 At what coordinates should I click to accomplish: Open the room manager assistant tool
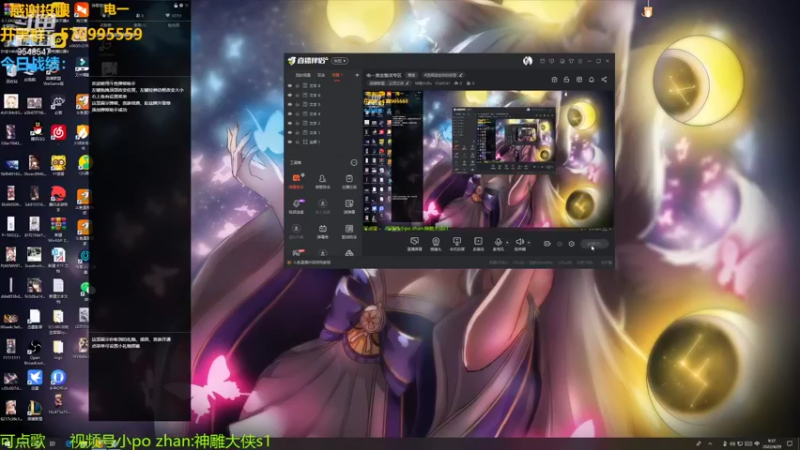click(322, 181)
